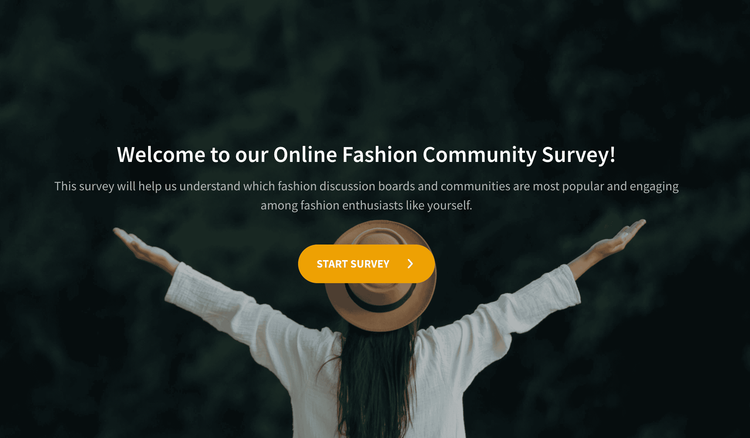The height and width of the screenshot is (438, 750).
Task: Click Survey! at the end of heading
Action: pyautogui.click(x=578, y=155)
